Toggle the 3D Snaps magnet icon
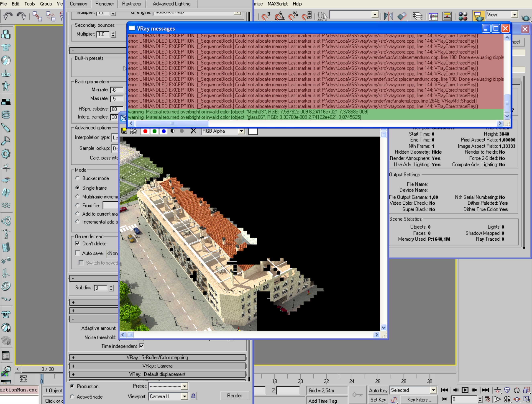Image resolution: width=532 pixels, height=404 pixels. [266, 16]
